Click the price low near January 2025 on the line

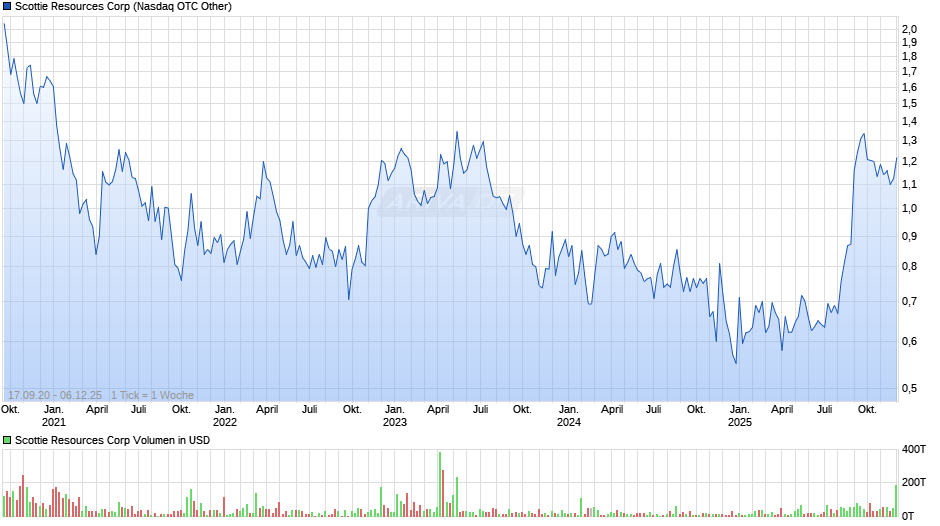[736, 363]
